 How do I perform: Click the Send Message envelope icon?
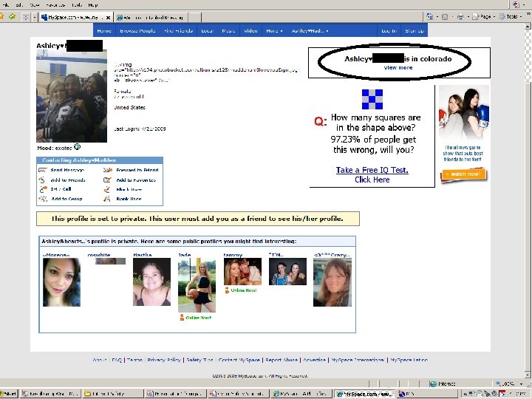43,170
